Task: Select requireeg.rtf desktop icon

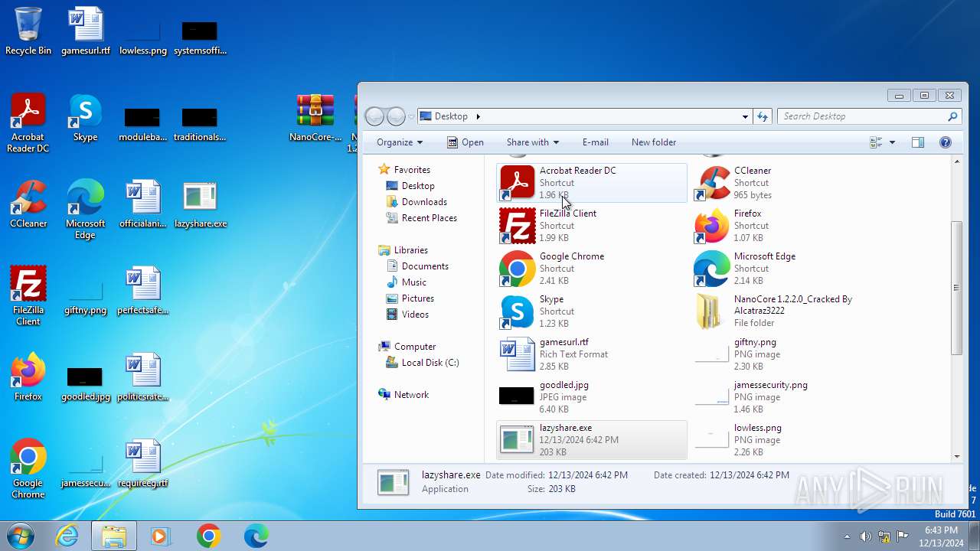Action: pyautogui.click(x=143, y=464)
